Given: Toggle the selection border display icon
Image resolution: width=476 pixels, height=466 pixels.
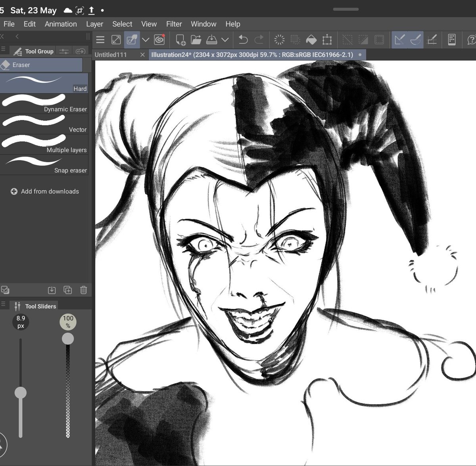Looking at the screenshot, I should click(379, 40).
